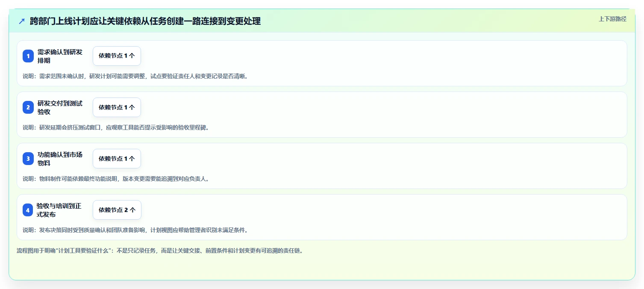Select the heading 跨部门上线计划应让关键依赖
The image size is (644, 289).
click(x=145, y=21)
